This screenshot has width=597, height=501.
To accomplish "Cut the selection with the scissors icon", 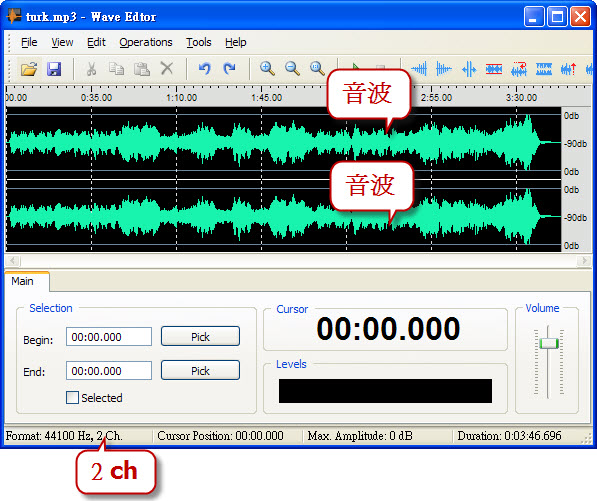I will tap(91, 69).
